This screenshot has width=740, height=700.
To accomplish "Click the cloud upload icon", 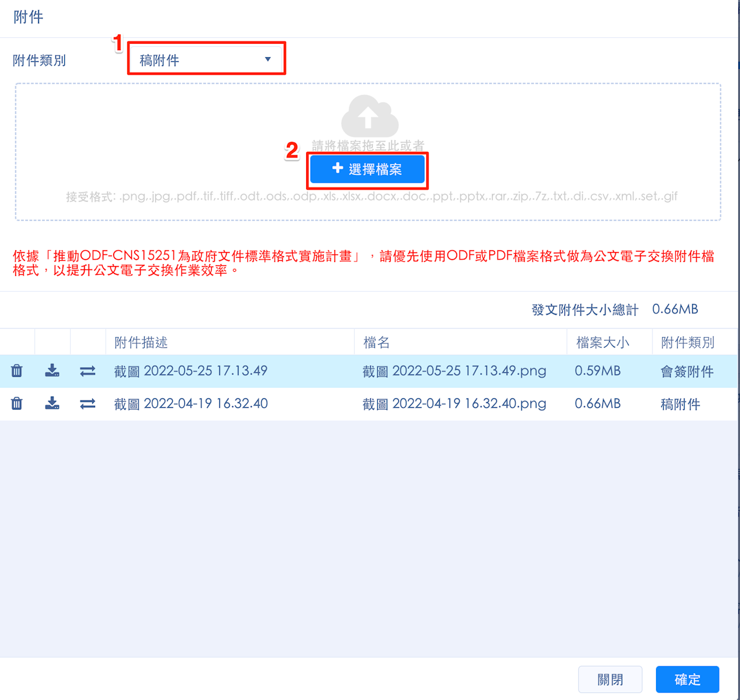I will point(369,116).
